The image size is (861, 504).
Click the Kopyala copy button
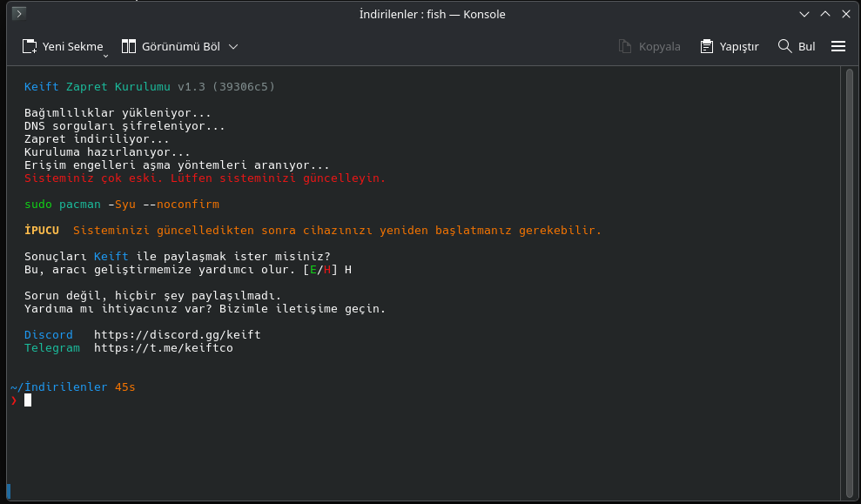coord(649,47)
